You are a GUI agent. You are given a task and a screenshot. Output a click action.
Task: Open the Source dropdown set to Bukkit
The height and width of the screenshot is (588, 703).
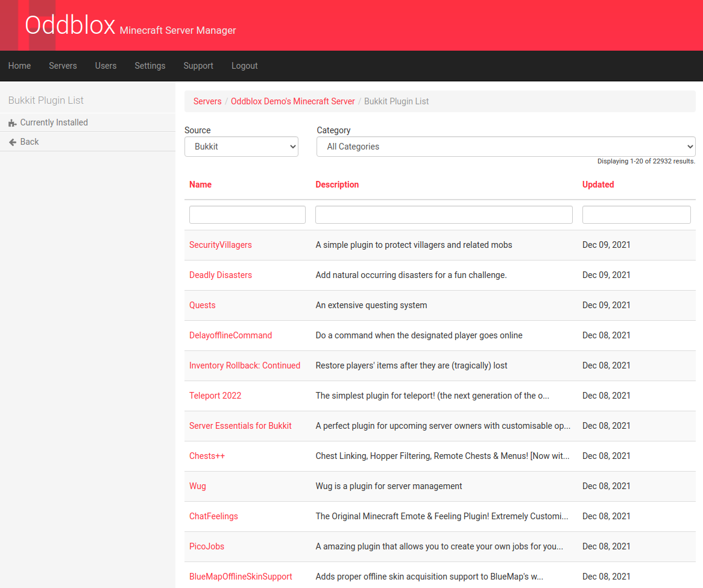241,147
